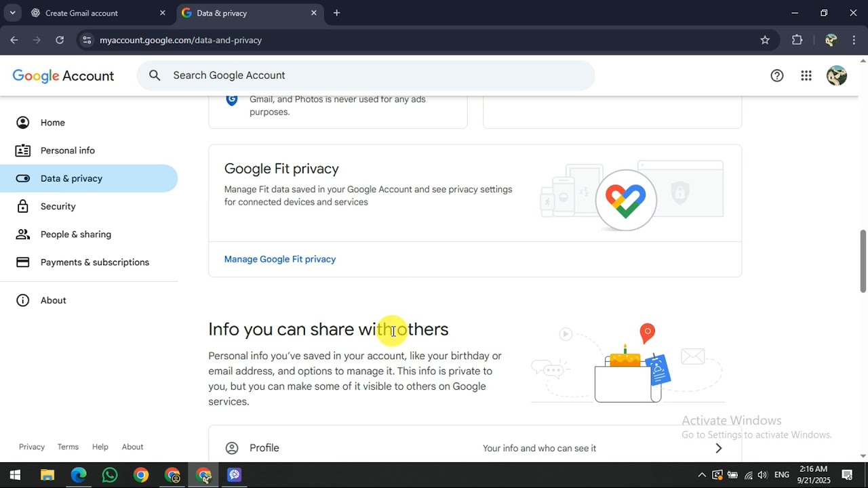Open volume control in system tray
The width and height of the screenshot is (868, 488).
(763, 475)
